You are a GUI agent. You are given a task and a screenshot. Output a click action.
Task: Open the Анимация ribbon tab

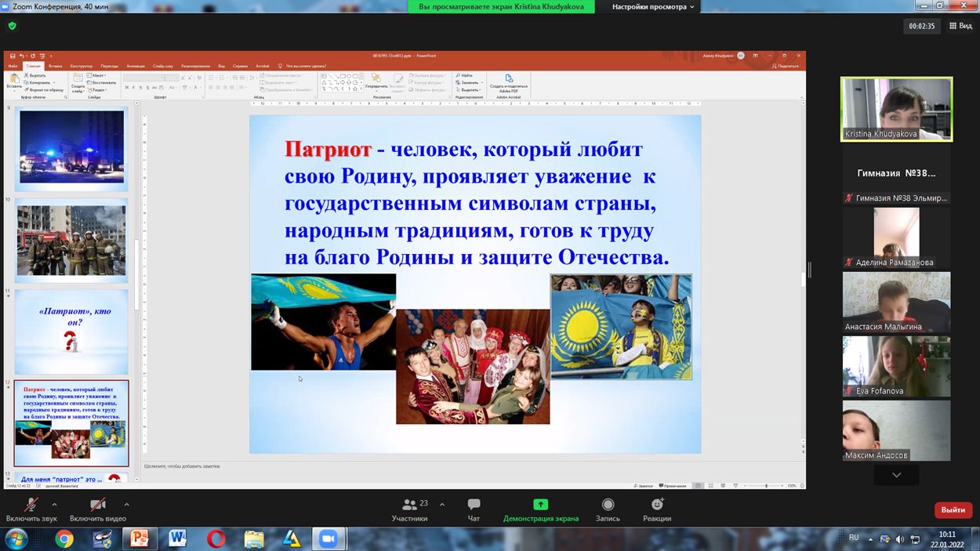(136, 67)
